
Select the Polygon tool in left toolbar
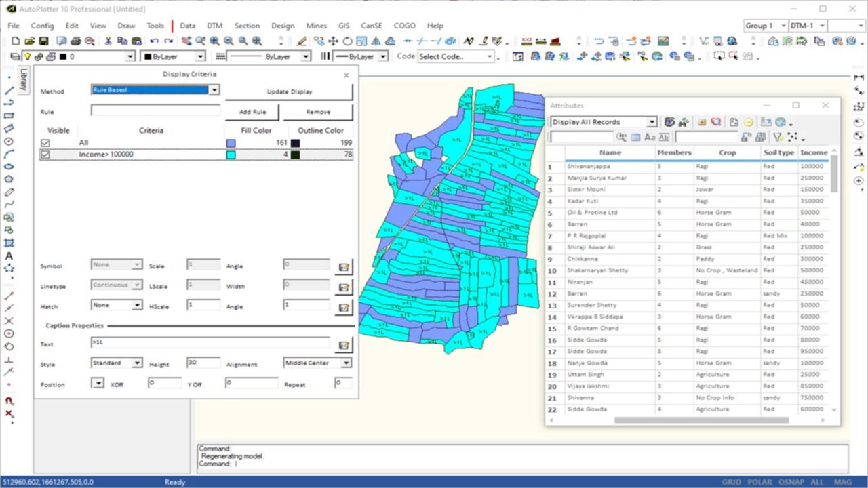(9, 179)
